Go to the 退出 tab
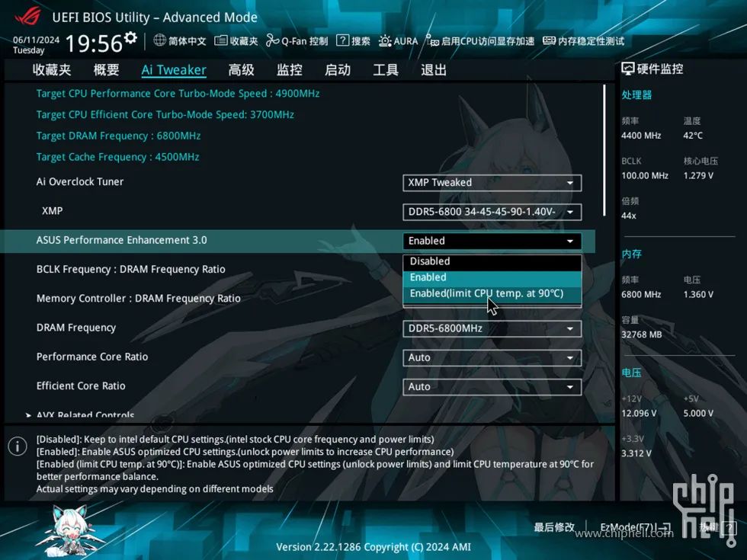 click(x=434, y=70)
